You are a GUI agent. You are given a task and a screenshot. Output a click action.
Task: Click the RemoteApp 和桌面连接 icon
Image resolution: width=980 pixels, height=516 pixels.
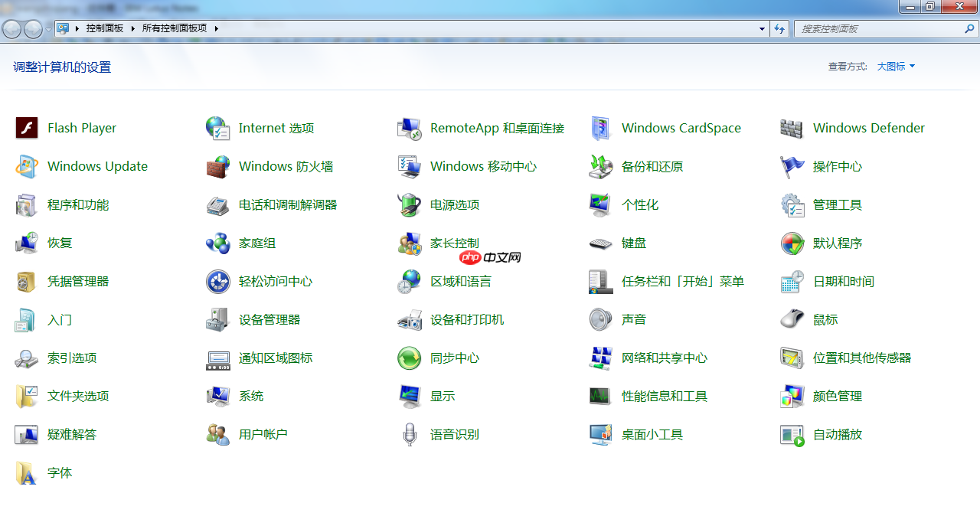coord(410,128)
